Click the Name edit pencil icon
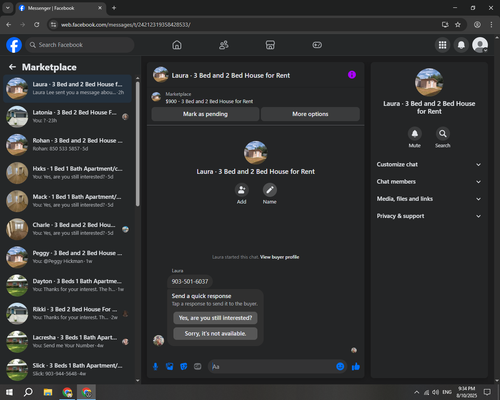 click(x=270, y=190)
